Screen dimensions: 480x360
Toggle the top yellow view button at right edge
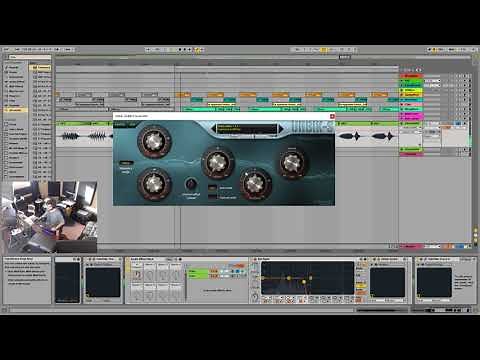point(476,230)
